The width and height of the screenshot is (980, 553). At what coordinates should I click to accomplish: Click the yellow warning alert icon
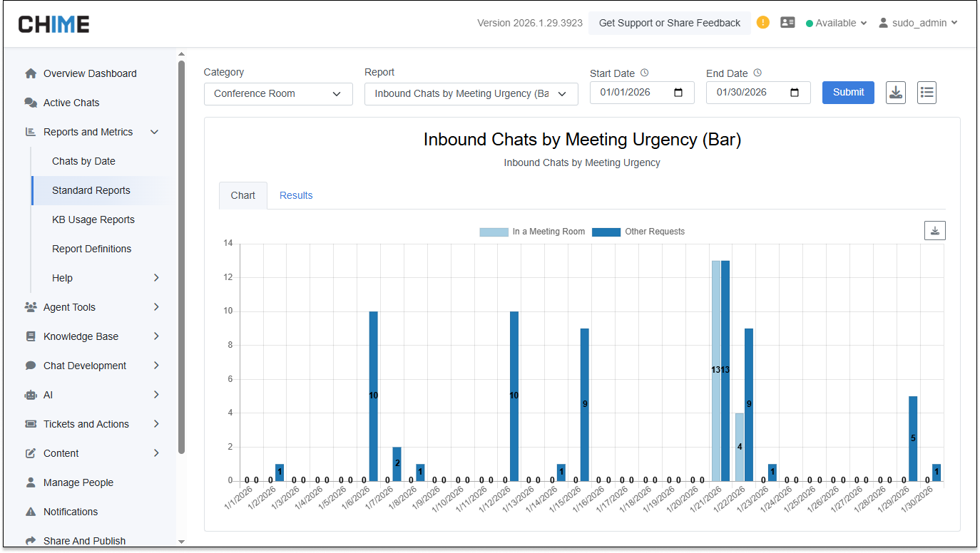coord(763,22)
